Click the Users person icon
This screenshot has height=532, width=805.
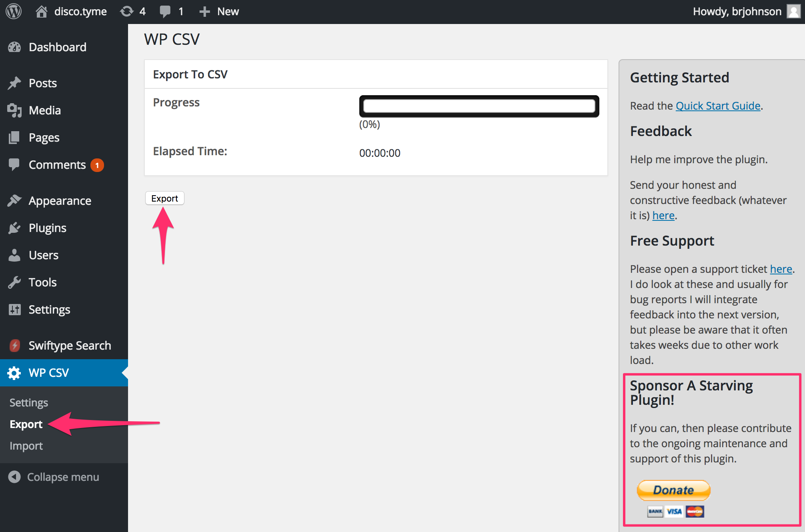[14, 255]
